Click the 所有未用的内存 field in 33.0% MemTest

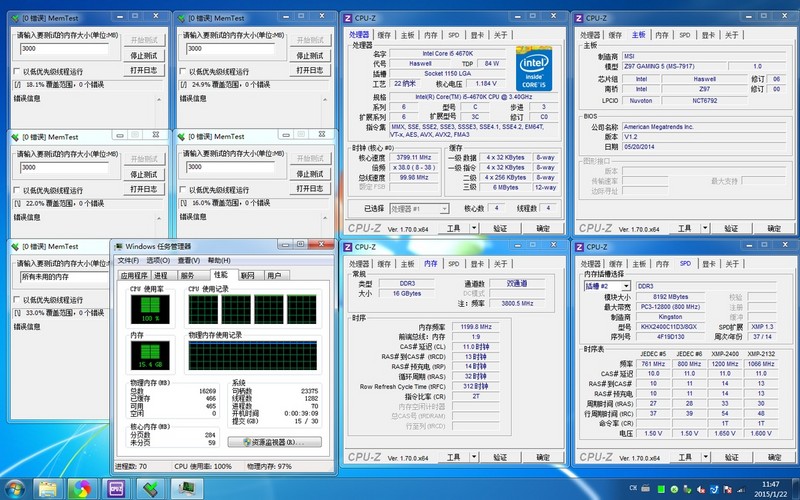tap(64, 277)
